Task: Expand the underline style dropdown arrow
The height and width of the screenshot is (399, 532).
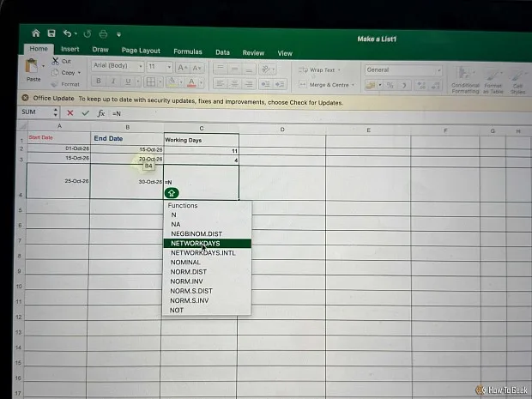Action: (138, 82)
